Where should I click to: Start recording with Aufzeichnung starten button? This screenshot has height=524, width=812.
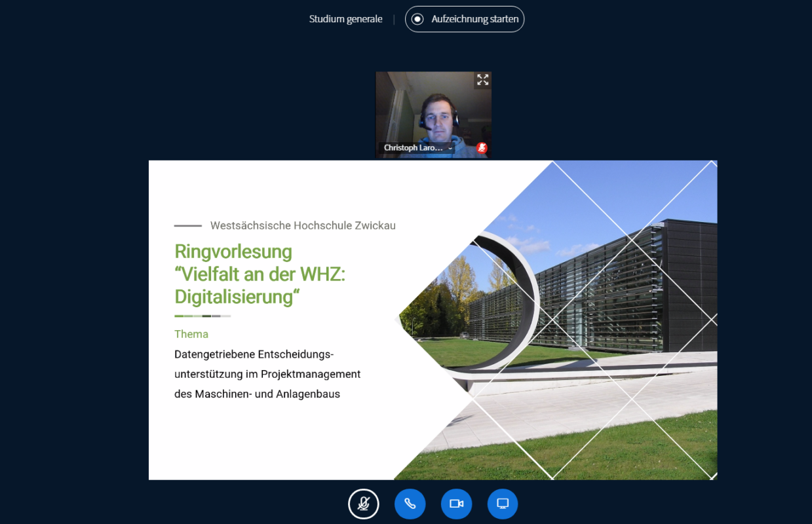[x=465, y=19]
